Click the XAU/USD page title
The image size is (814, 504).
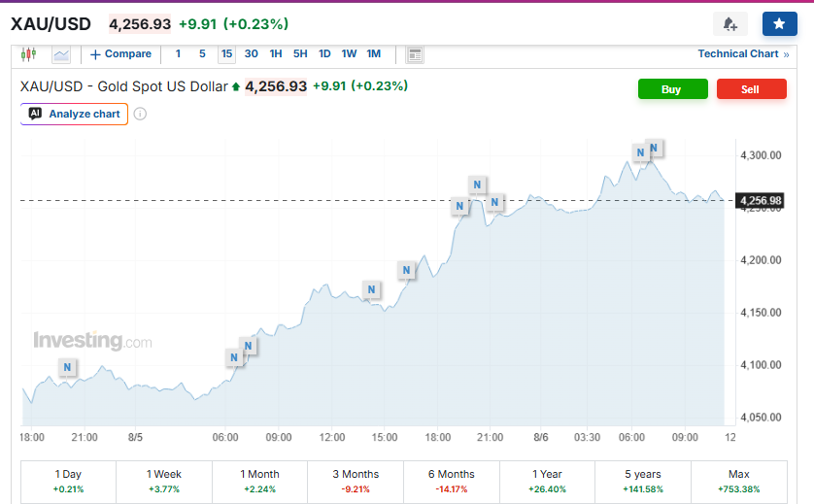[51, 24]
